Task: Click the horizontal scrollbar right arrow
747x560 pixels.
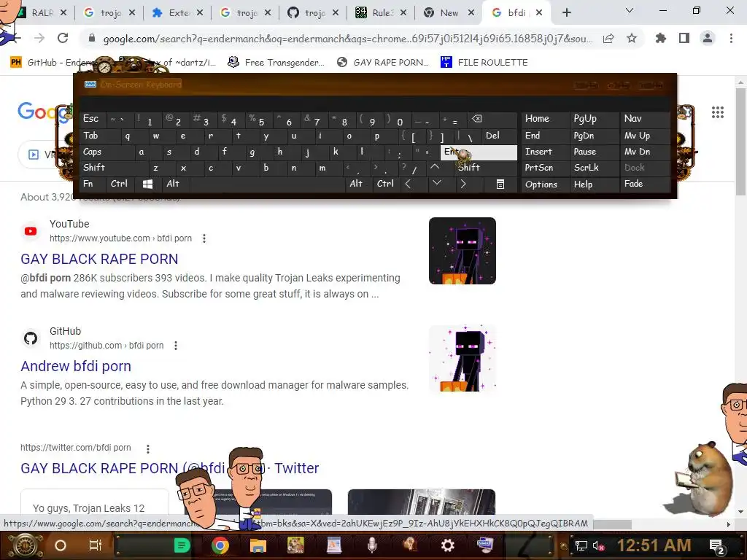Action: pos(729,524)
